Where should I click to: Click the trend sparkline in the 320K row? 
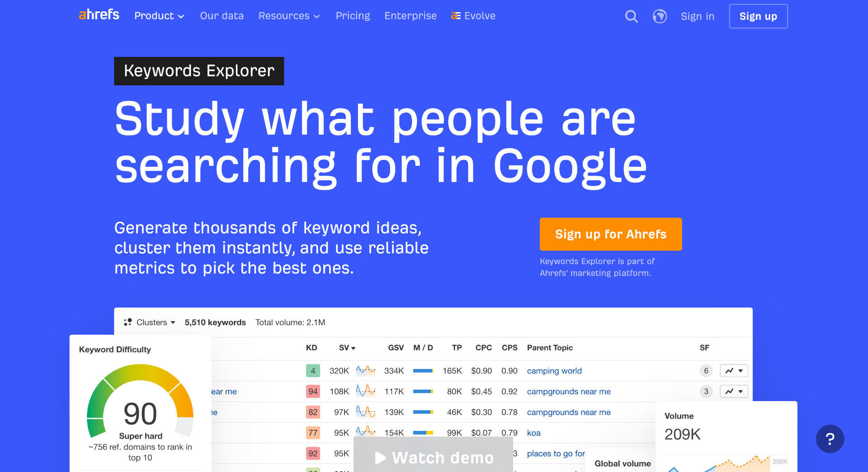(x=366, y=371)
